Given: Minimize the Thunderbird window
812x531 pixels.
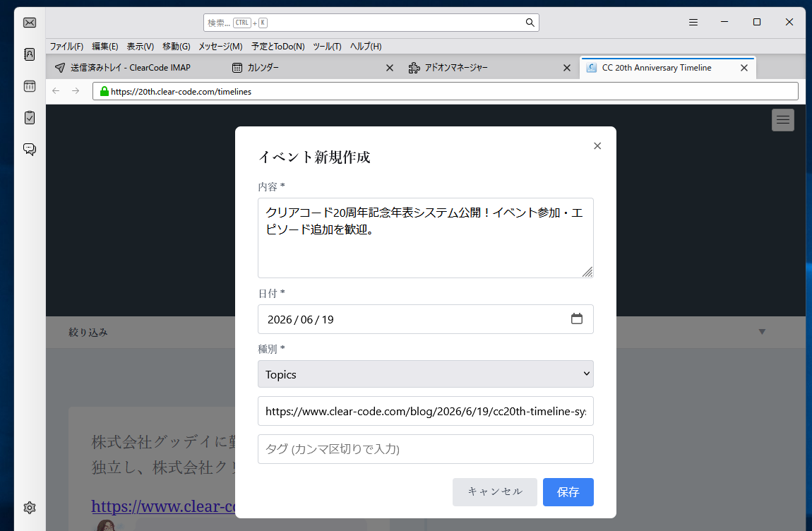Looking at the screenshot, I should 724,22.
